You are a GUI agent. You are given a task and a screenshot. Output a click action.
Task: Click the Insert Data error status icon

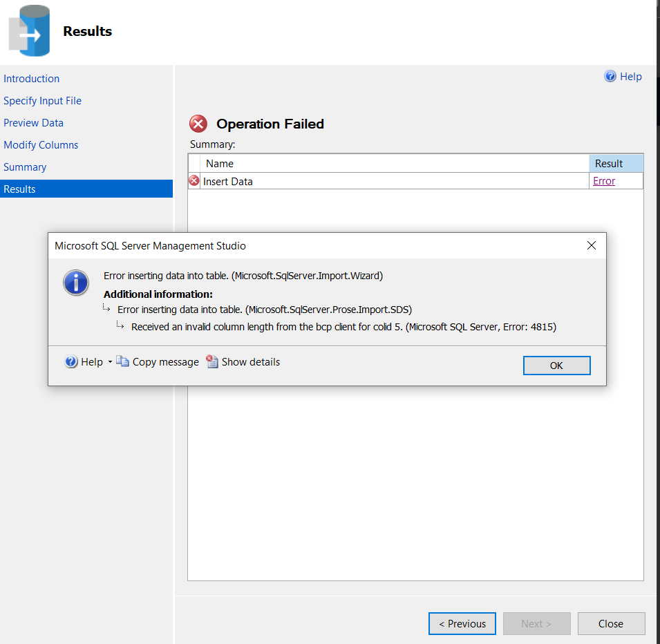click(194, 180)
